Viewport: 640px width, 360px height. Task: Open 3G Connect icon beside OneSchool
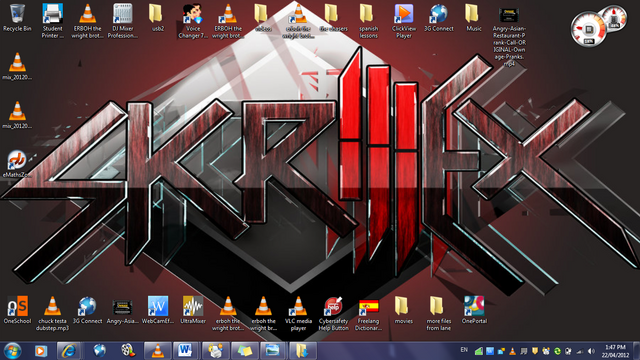coord(87,310)
